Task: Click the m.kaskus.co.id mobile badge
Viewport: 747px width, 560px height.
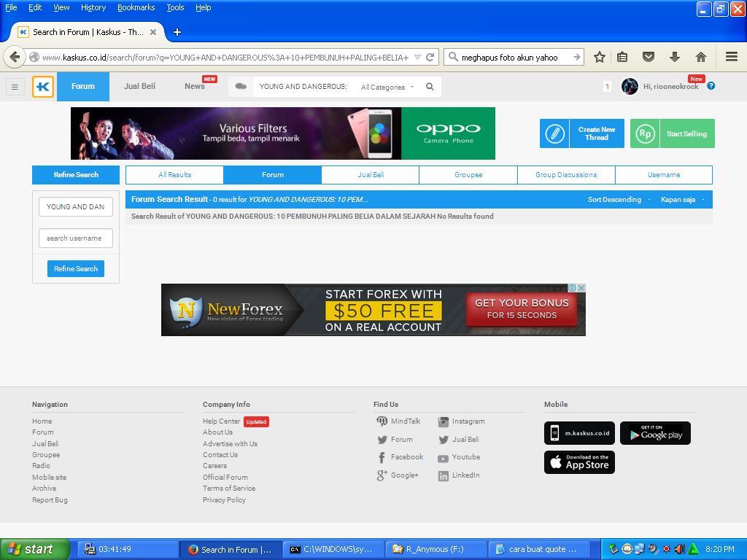Action: pyautogui.click(x=579, y=433)
